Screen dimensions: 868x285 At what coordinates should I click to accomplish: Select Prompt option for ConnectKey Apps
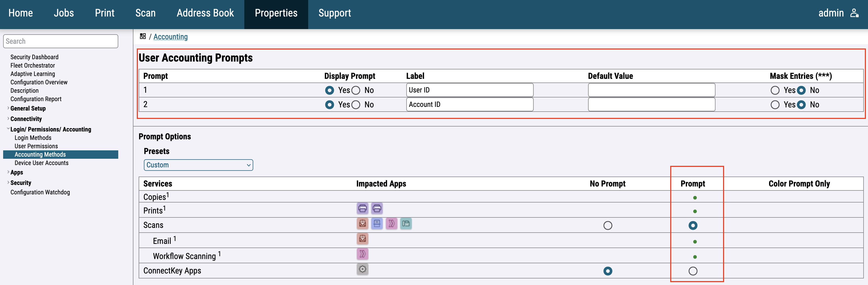(x=692, y=271)
